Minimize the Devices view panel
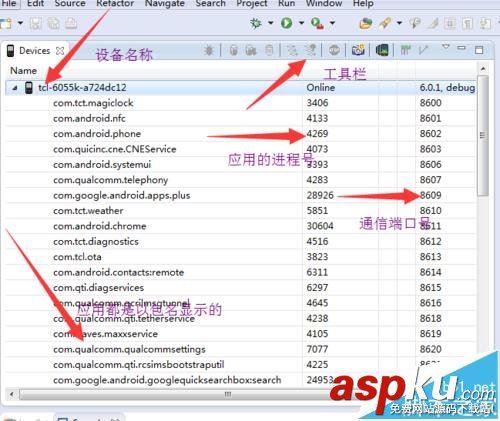 (461, 48)
